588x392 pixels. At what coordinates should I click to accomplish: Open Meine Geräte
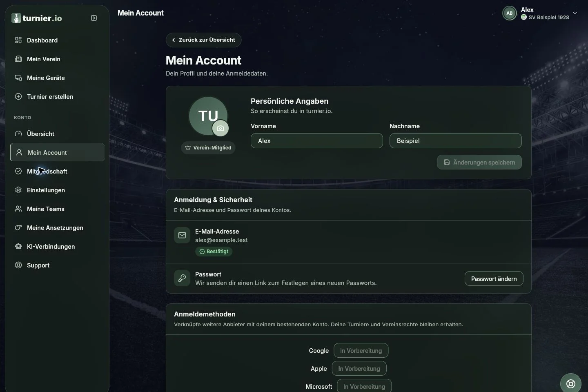pos(57,78)
